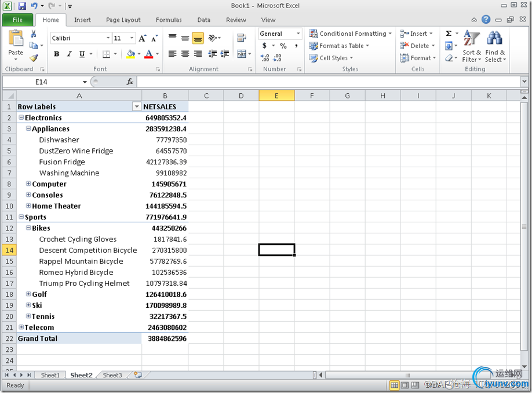The height and width of the screenshot is (393, 532).
Task: Toggle Middle Align vertical alignment
Action: [185, 38]
